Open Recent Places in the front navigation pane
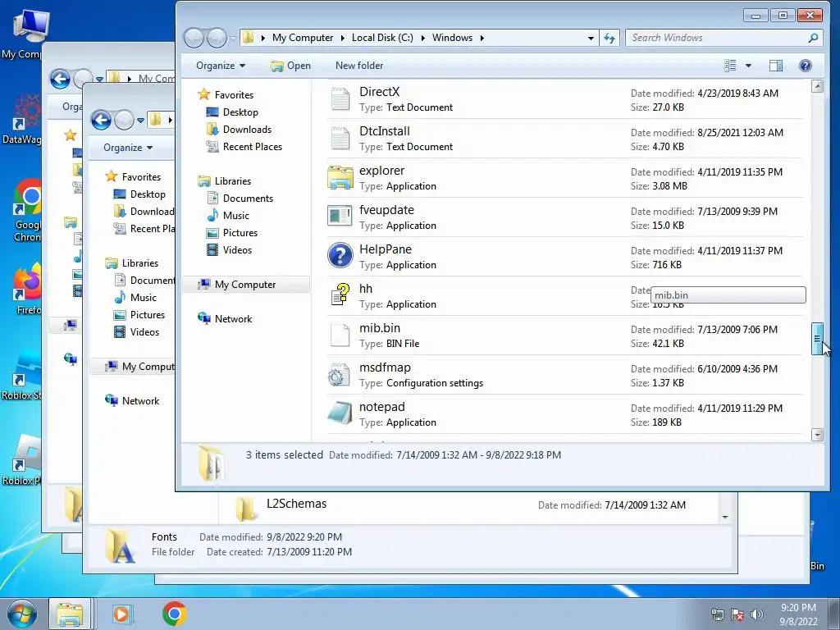The image size is (840, 630). (x=252, y=147)
